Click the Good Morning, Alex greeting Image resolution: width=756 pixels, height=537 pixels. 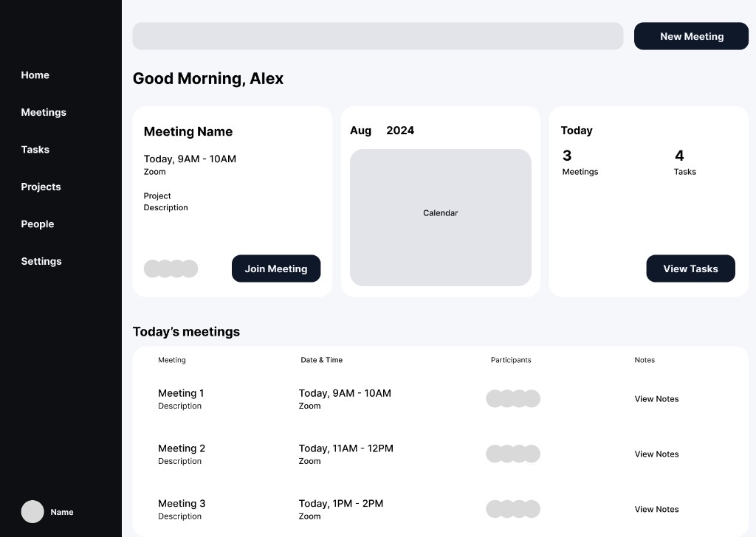pos(207,78)
